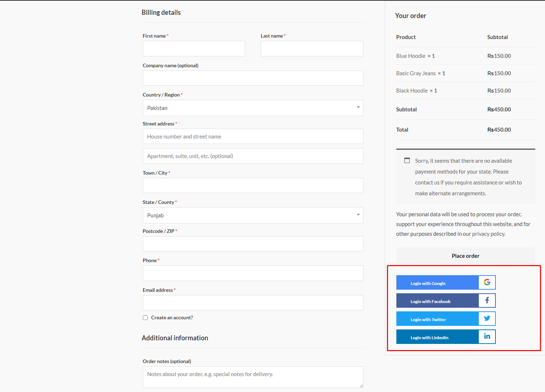Click the Facebook logo icon
The height and width of the screenshot is (392, 545).
[x=487, y=300]
